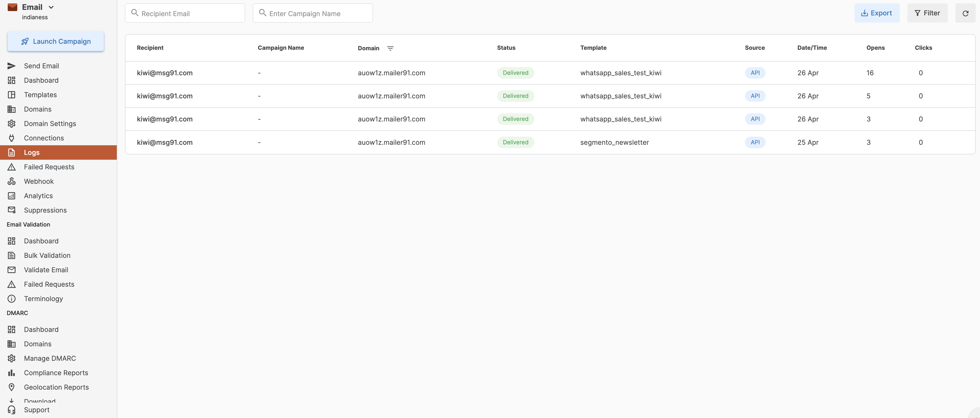Click the Domain Settings gear icon
The image size is (980, 418).
[x=11, y=124]
